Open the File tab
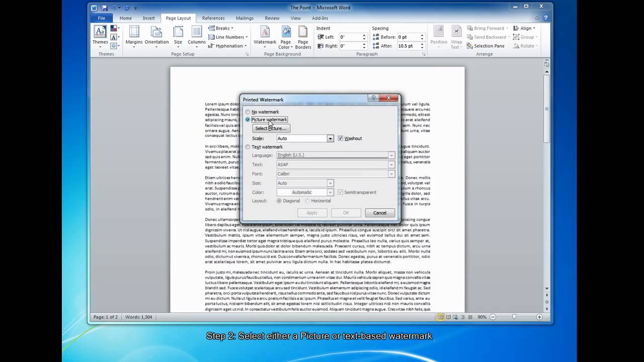Image resolution: width=644 pixels, height=362 pixels. 101,18
